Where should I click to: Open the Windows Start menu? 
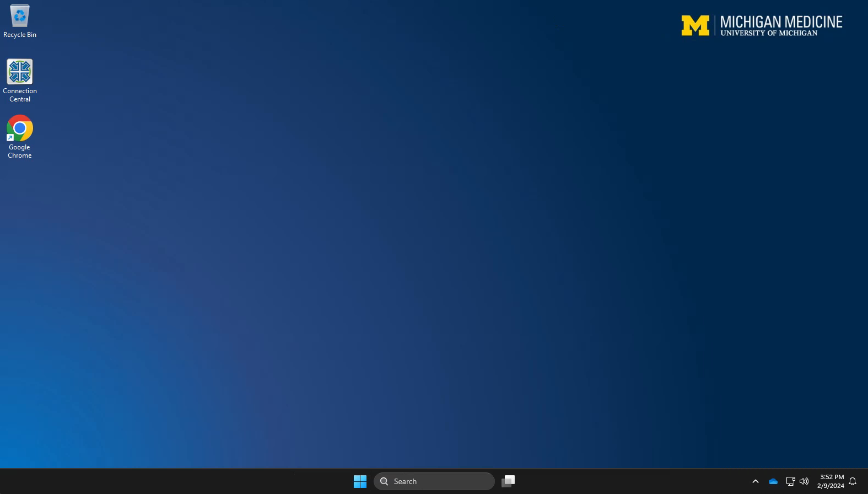tap(360, 481)
